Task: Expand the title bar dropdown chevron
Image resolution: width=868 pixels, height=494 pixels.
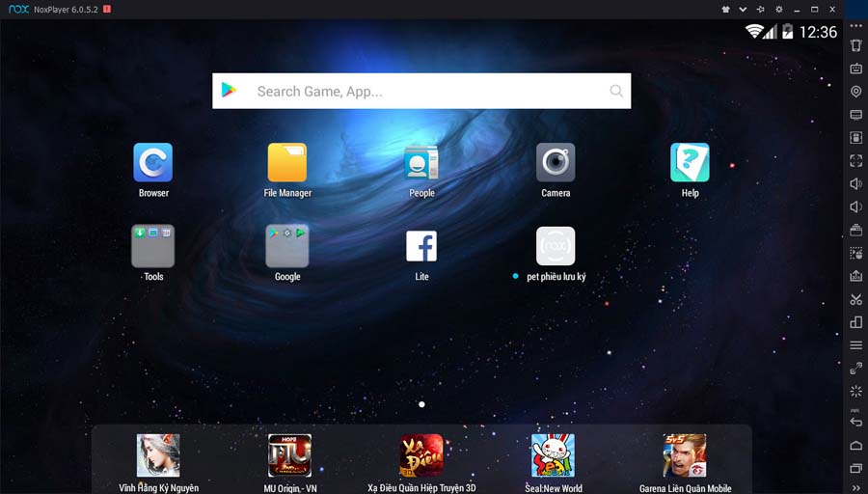Action: [743, 10]
